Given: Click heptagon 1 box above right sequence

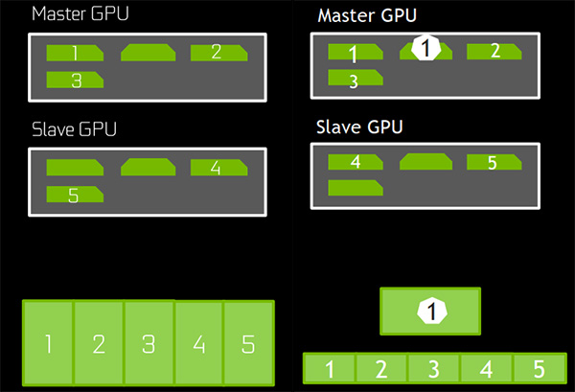Looking at the screenshot, I should click(430, 311).
